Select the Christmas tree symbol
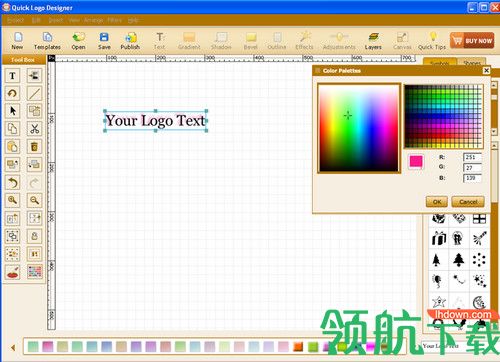This screenshot has height=362, width=500. point(459,259)
